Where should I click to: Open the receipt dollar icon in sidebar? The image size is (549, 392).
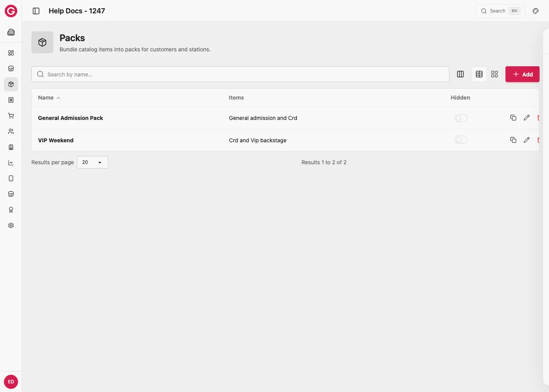point(11,100)
